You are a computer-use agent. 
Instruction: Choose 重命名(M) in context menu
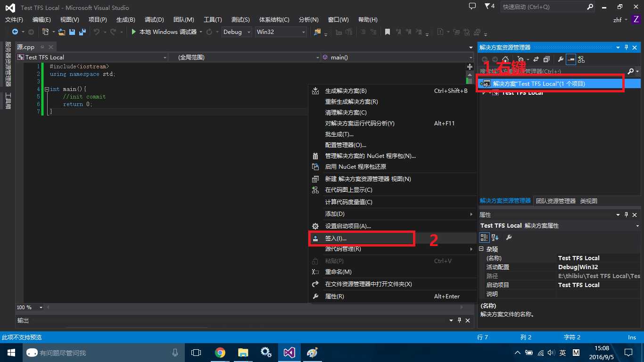pyautogui.click(x=392, y=272)
